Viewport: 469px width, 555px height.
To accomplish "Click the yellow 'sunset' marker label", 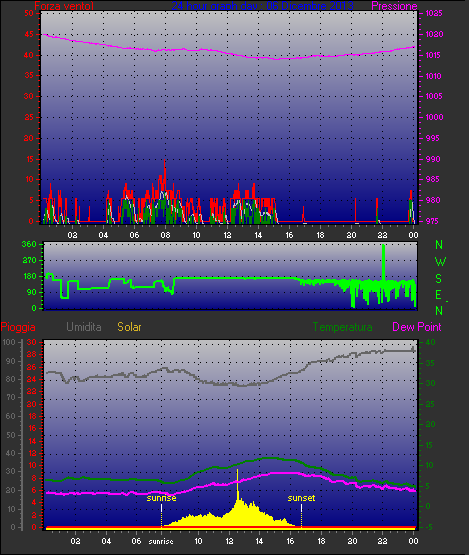I will pos(301,498).
